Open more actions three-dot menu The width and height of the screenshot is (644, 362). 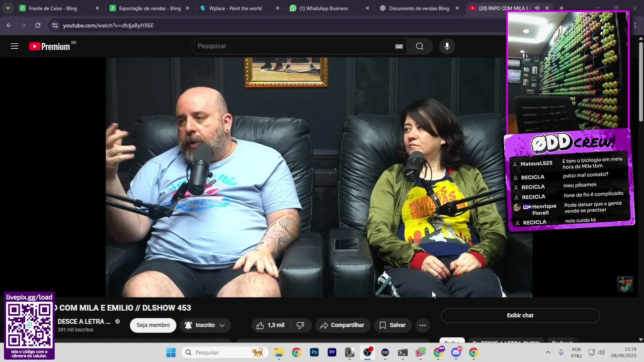point(423,325)
